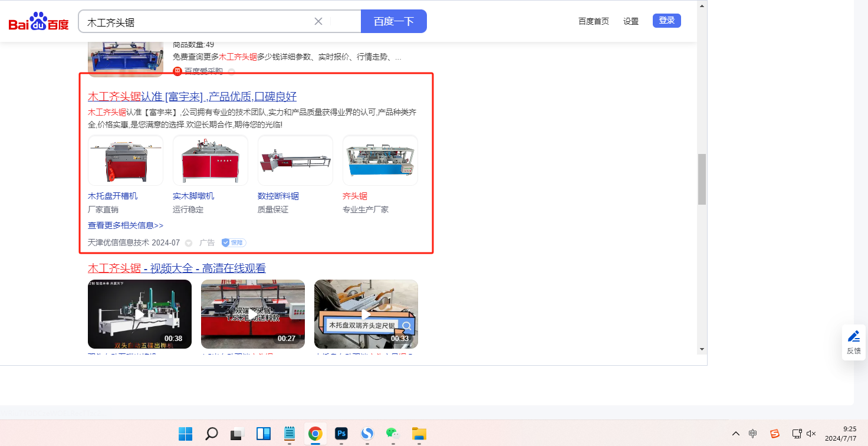Open WeChat from the taskbar

point(393,434)
